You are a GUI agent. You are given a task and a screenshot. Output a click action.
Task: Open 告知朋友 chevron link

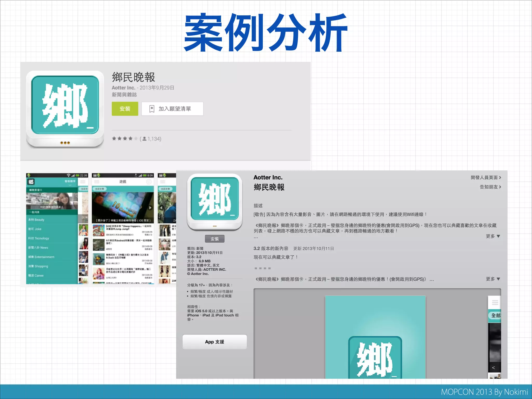[490, 187]
